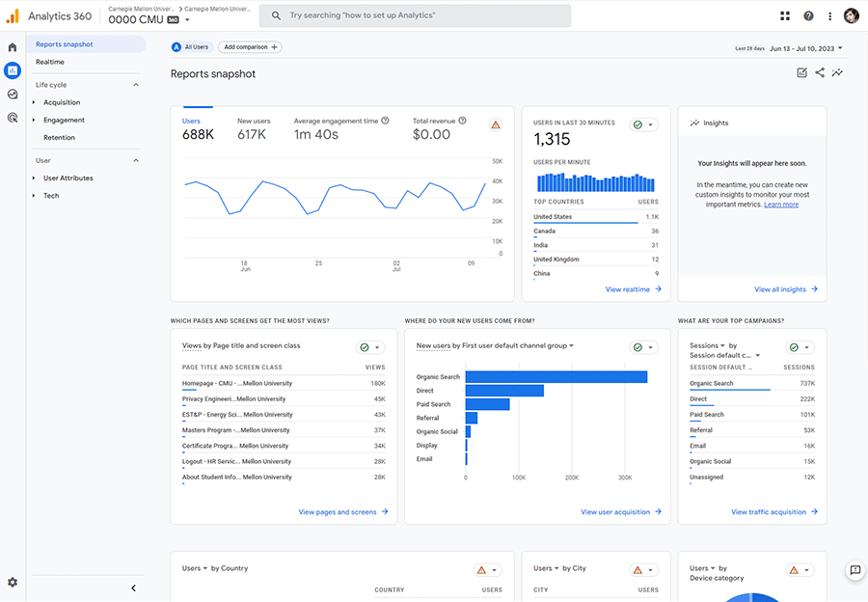The width and height of the screenshot is (868, 602).
Task: Expand the User Attributes tree item
Action: tap(34, 178)
